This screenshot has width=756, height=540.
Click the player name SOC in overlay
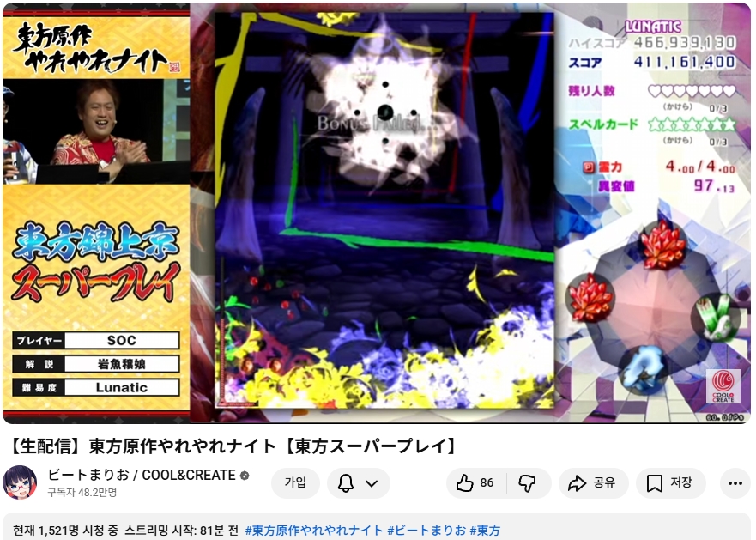coord(122,340)
